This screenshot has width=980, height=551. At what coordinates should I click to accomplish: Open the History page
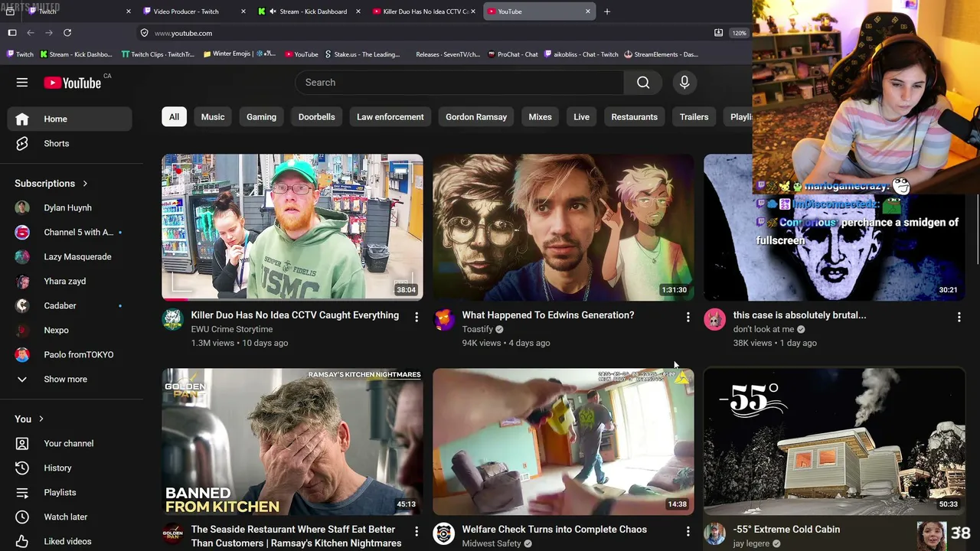point(70,468)
